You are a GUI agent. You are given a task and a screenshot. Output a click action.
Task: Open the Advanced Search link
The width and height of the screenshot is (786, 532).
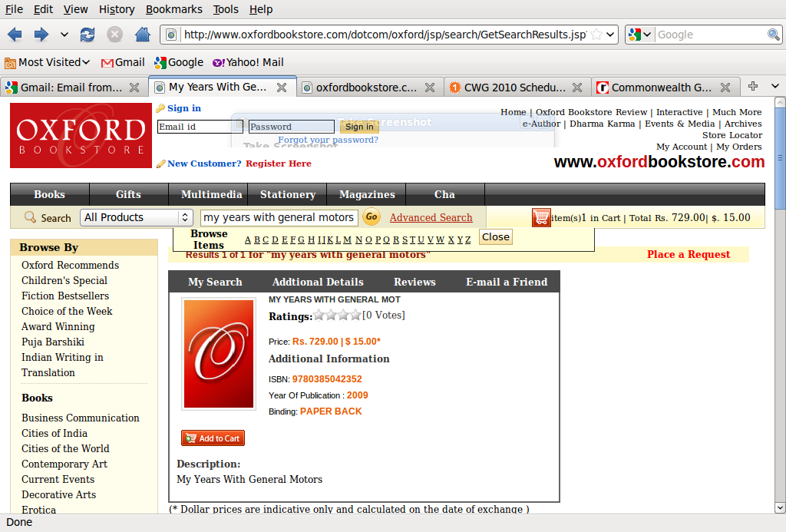(x=431, y=217)
